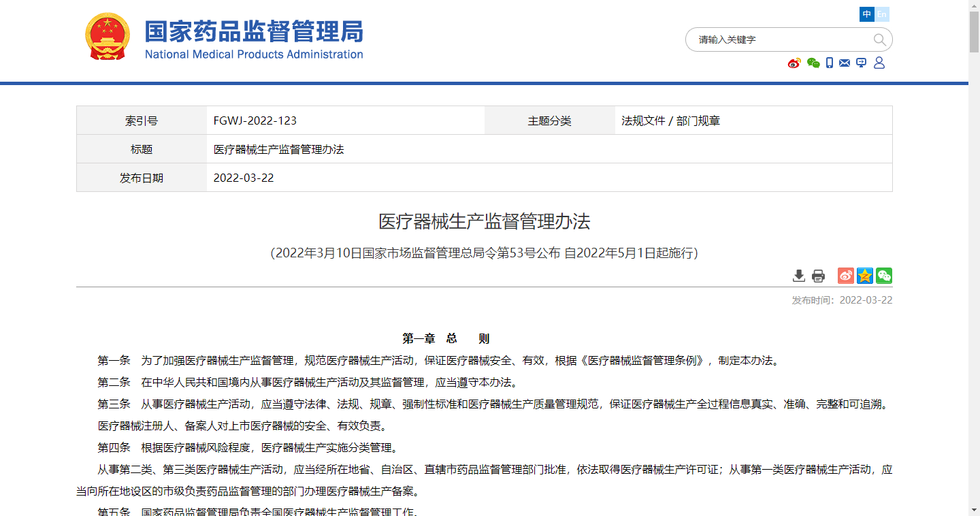
Task: Click the monitor icon in header
Action: (x=862, y=63)
